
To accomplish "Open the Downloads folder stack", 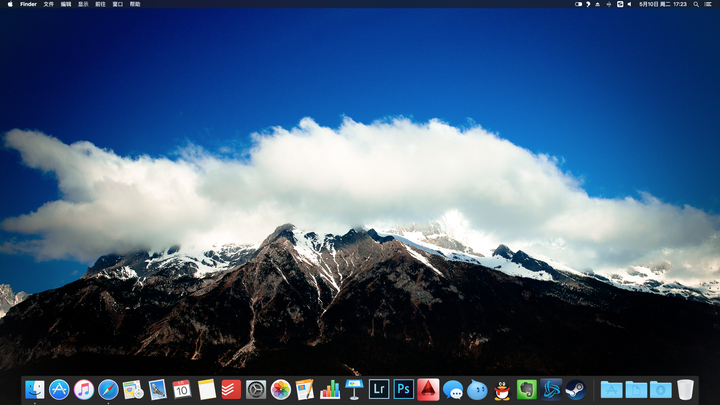I will pyautogui.click(x=660, y=390).
